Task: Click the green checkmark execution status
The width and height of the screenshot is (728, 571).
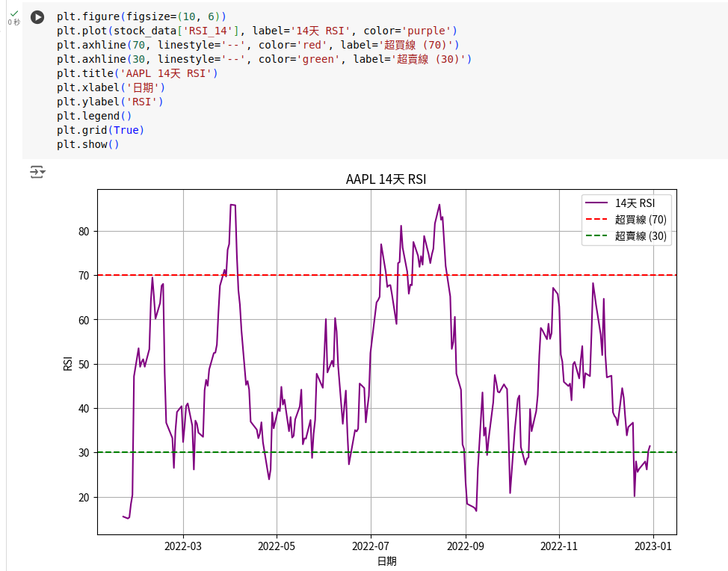Action: click(14, 13)
